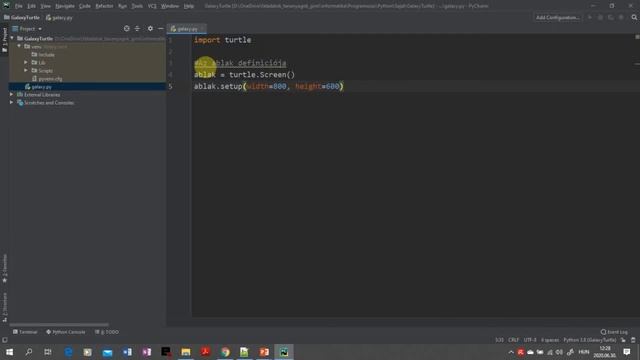Click Add Configuration button

558,18
